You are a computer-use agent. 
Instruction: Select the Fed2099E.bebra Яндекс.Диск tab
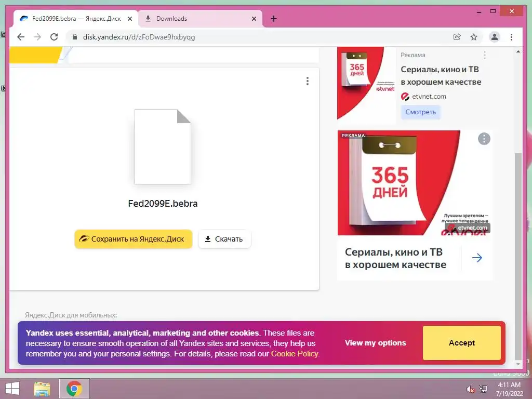[76, 19]
